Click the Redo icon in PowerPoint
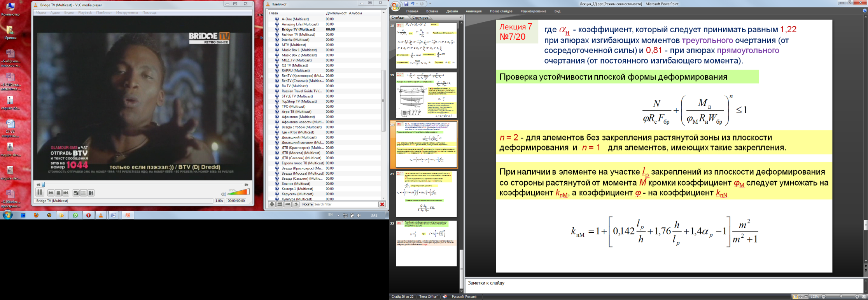 tap(422, 4)
